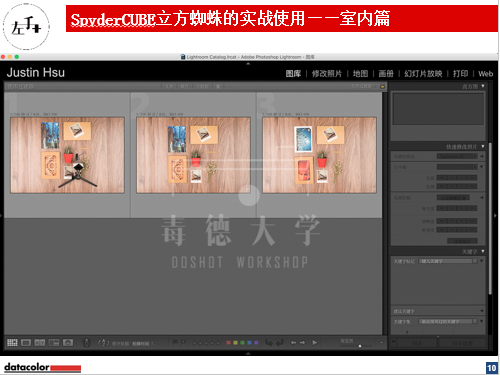Rotate photo counterclockwise
Image resolution: width=500 pixels, height=375 pixels.
pos(269,342)
